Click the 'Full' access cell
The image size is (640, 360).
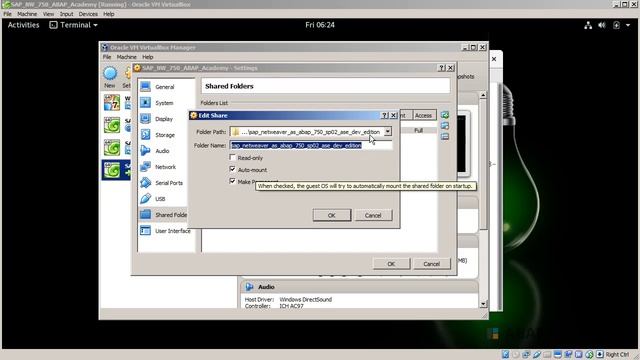[x=418, y=131]
